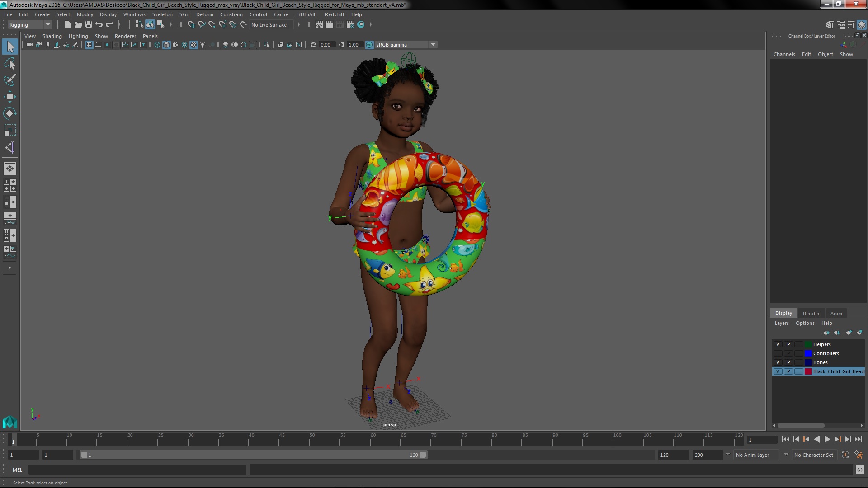This screenshot has width=868, height=488.
Task: Open the Skeleton menu
Action: tap(163, 14)
